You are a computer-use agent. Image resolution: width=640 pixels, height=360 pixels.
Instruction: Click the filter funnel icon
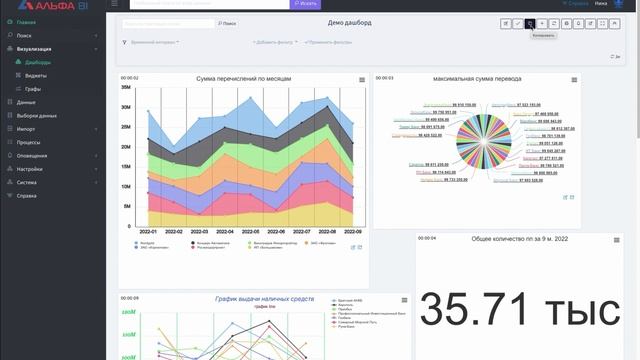(124, 42)
